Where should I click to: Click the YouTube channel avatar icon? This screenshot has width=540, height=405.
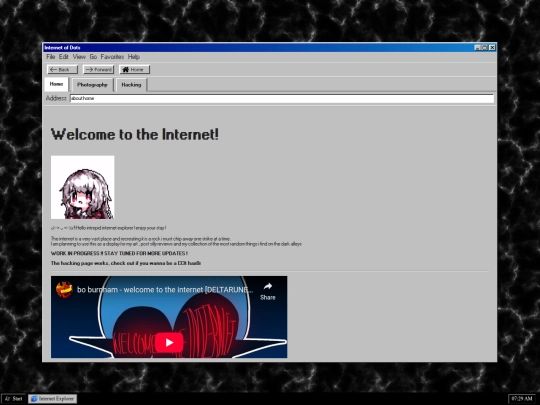(x=64, y=290)
